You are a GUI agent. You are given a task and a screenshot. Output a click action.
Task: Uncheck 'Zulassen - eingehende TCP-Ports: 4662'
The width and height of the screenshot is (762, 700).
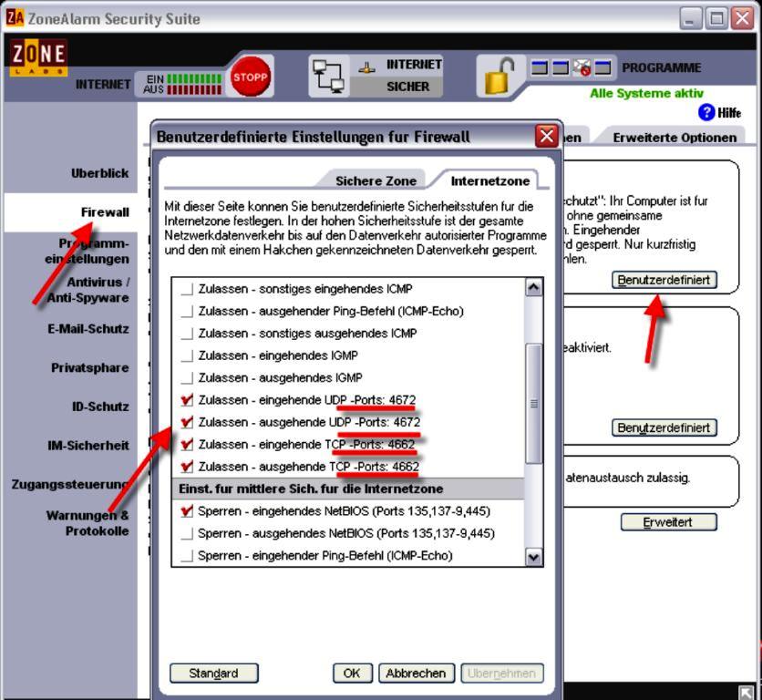pos(187,445)
